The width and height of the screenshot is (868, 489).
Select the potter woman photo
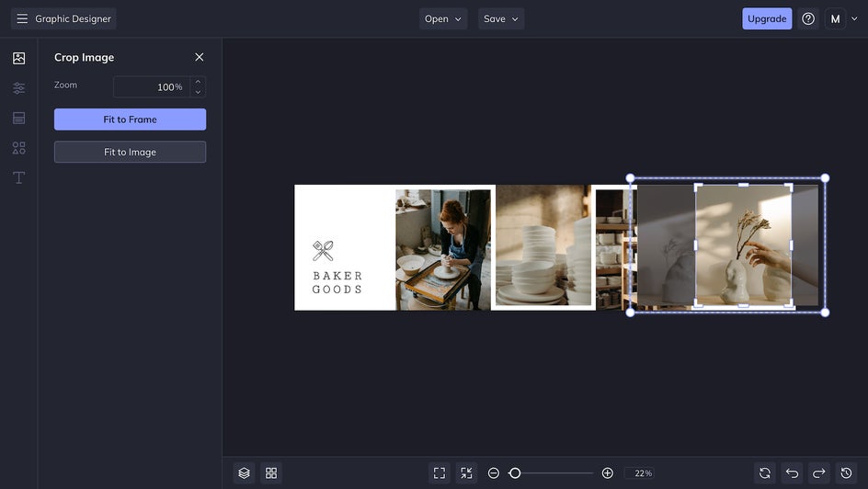click(x=443, y=250)
